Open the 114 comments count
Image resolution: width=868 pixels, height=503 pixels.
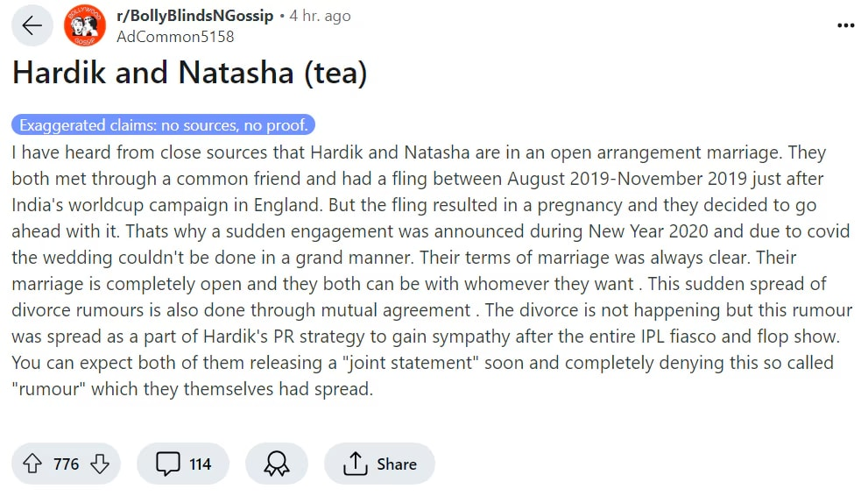(201, 464)
